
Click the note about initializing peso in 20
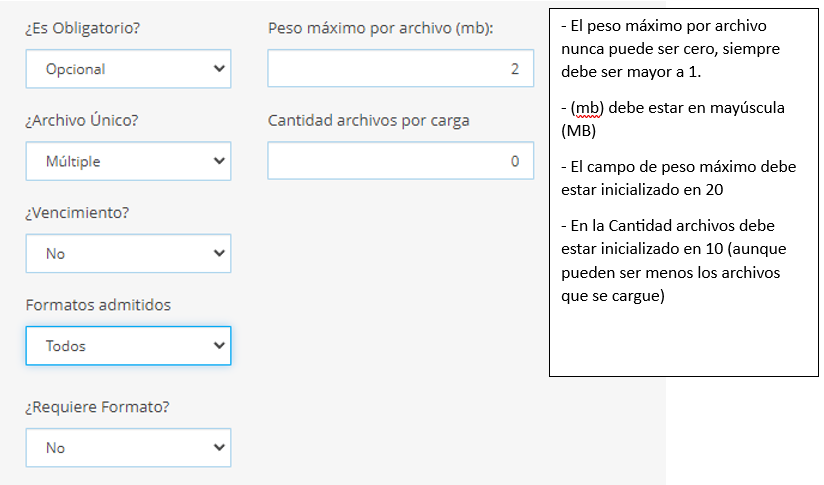point(680,177)
